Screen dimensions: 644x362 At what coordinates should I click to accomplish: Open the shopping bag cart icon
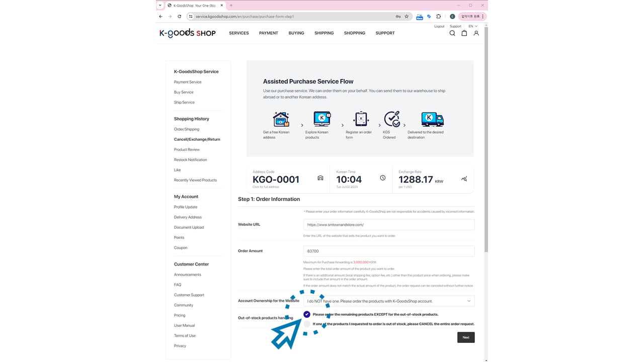[x=464, y=33]
